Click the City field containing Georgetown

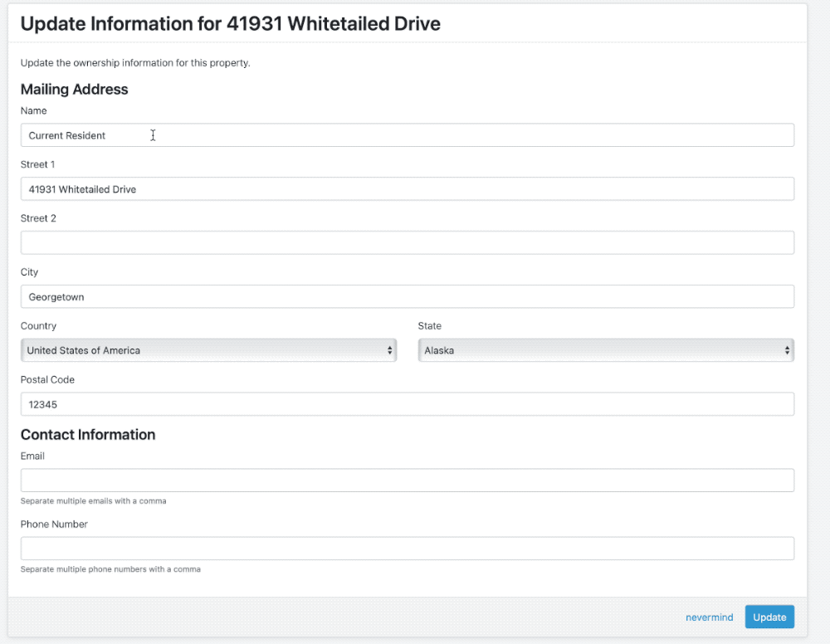(407, 297)
